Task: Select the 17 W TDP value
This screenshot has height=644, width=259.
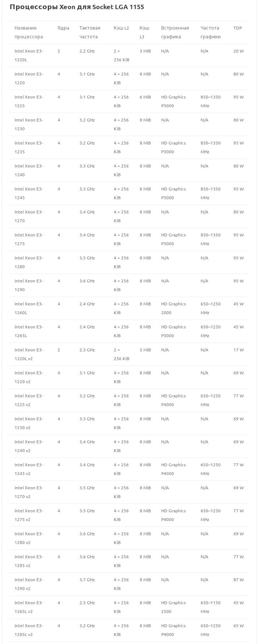Action: click(238, 350)
